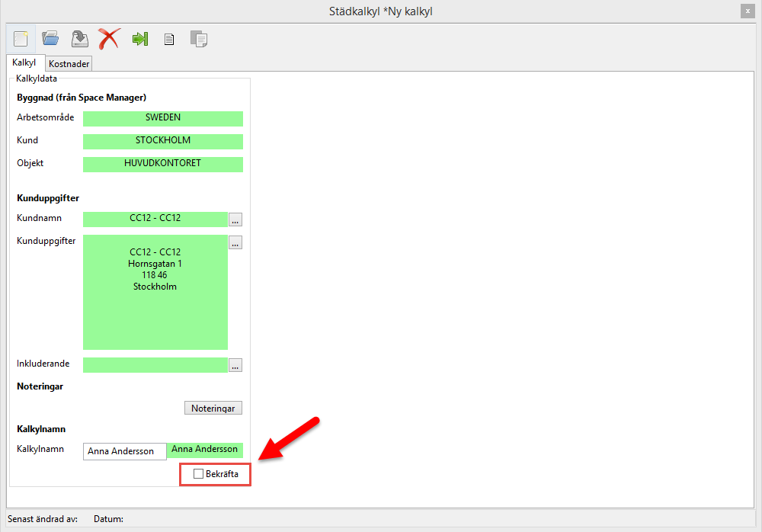Click the green arrow export icon
The height and width of the screenshot is (532, 762).
pyautogui.click(x=139, y=39)
